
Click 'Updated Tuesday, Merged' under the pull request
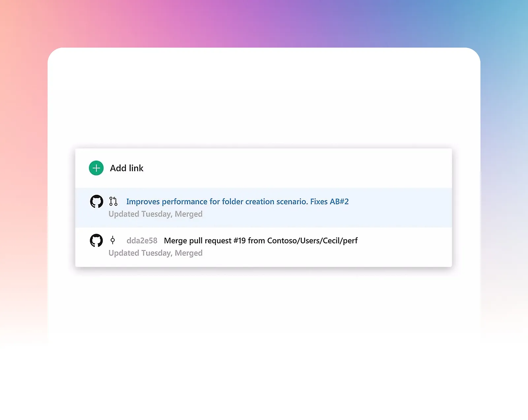point(155,214)
